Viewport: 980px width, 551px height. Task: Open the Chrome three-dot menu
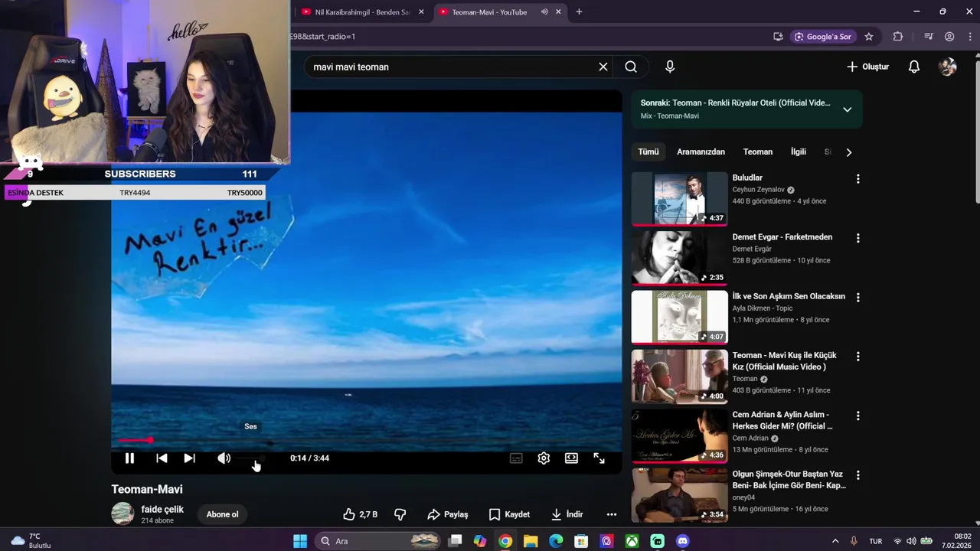tap(970, 36)
